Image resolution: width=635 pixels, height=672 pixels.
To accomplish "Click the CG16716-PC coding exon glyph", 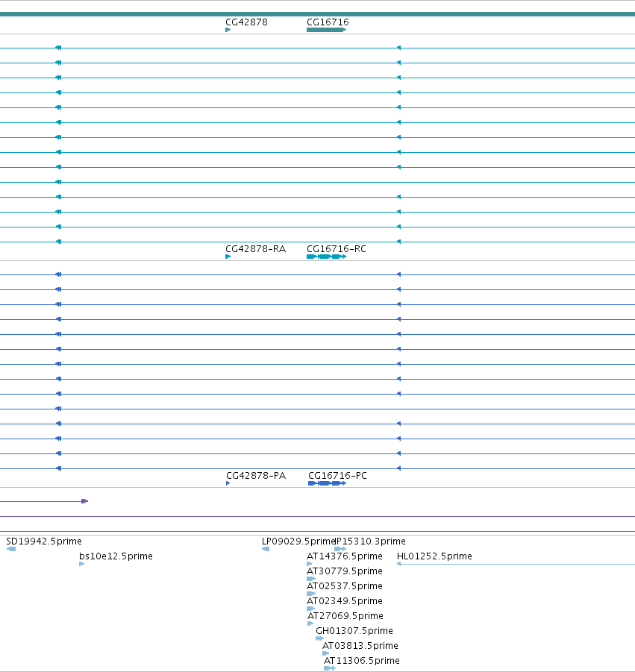I will (327, 483).
